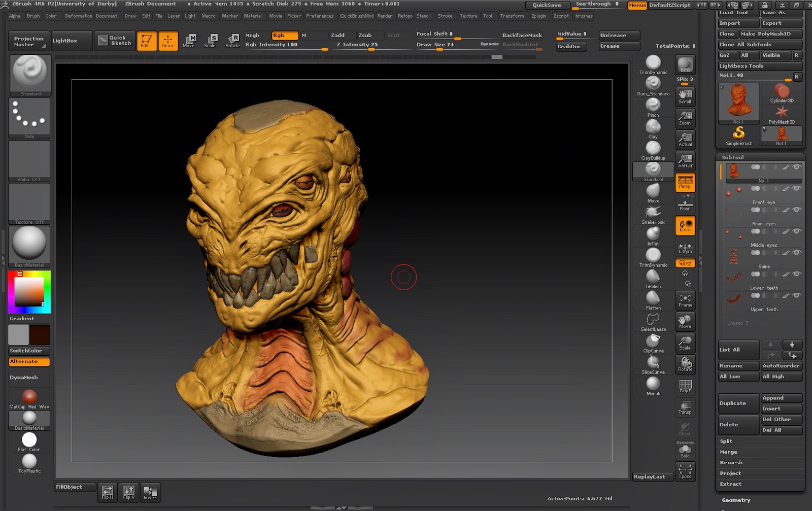Enable the Floor grid toggle

685,204
